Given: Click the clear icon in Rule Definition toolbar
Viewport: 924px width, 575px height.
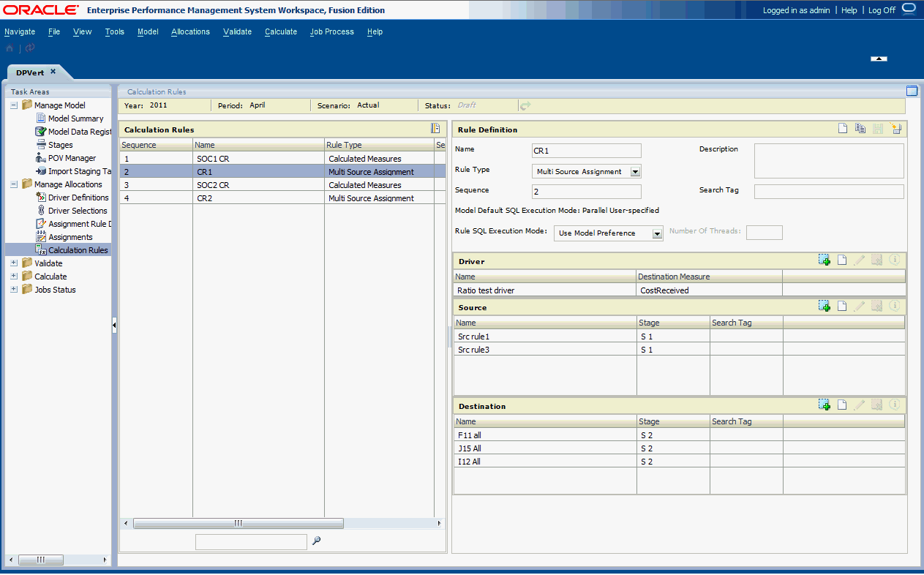Looking at the screenshot, I should (x=896, y=129).
